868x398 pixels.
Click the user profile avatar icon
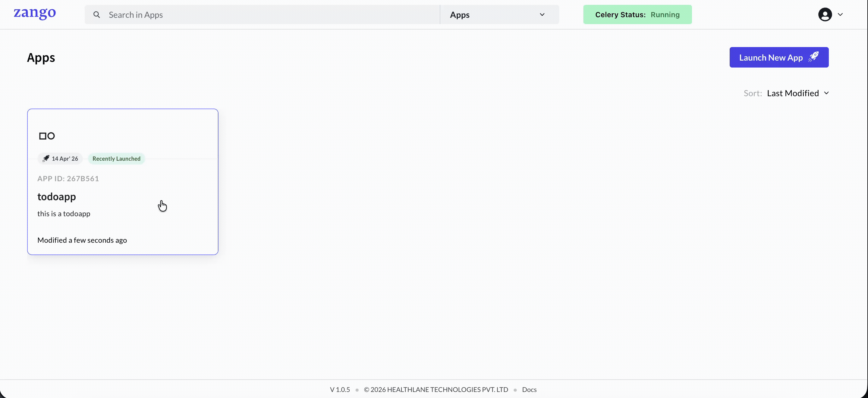pos(825,14)
